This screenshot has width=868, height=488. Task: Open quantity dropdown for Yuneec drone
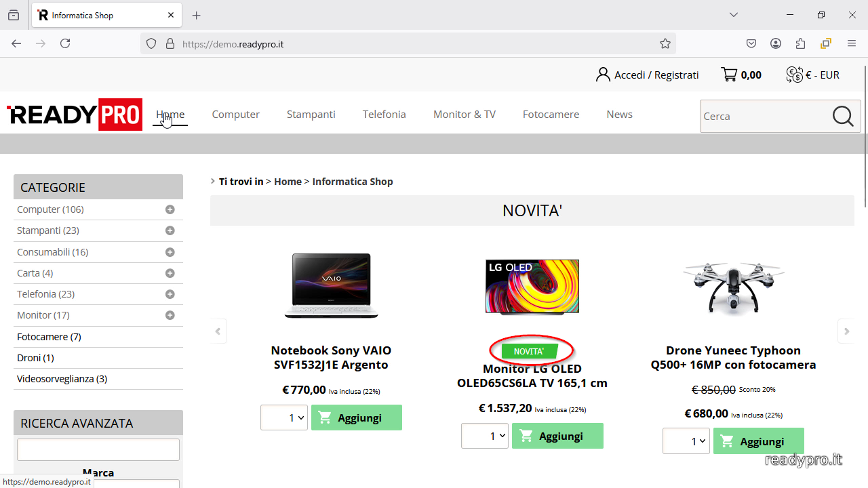[686, 441]
